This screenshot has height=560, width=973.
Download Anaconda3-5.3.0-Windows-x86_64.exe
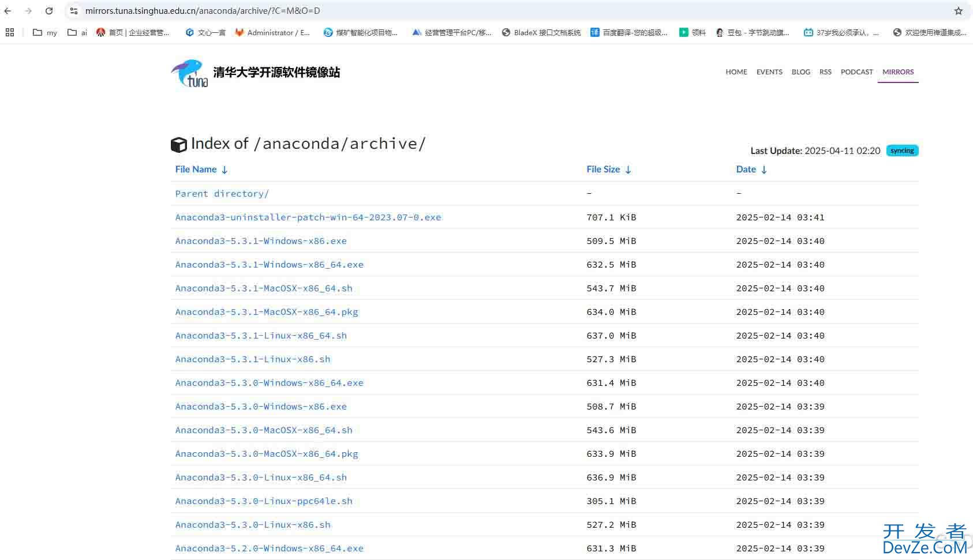pyautogui.click(x=270, y=383)
